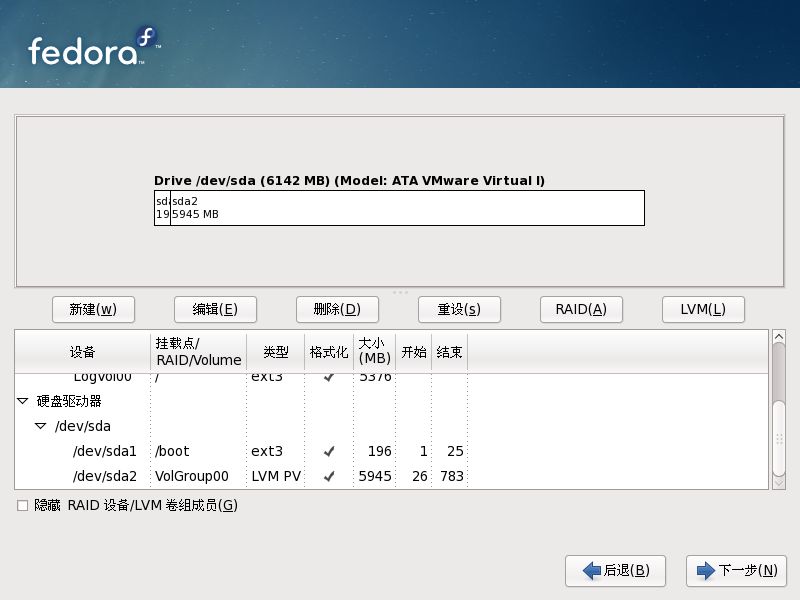
Task: Sort by 结束 column header
Action: coord(449,352)
